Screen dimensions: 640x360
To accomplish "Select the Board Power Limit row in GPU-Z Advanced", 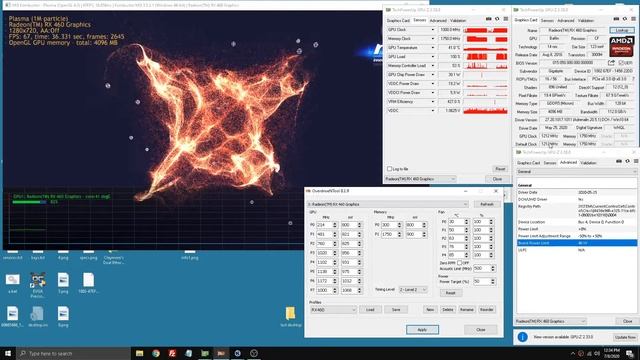I will pyautogui.click(x=576, y=243).
